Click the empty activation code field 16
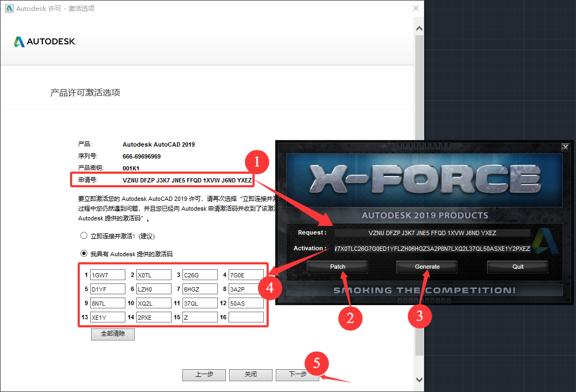Image resolution: width=576 pixels, height=392 pixels. 246,318
